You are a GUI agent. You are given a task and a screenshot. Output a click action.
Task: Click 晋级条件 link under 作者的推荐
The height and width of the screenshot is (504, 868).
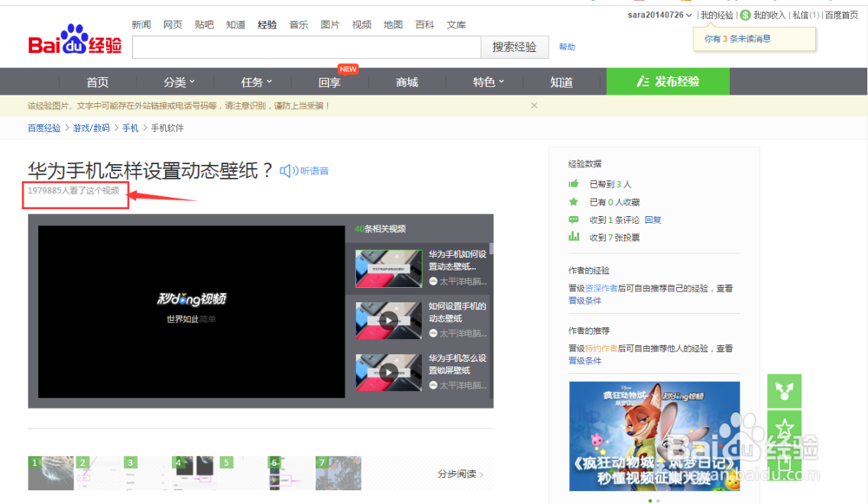click(584, 361)
